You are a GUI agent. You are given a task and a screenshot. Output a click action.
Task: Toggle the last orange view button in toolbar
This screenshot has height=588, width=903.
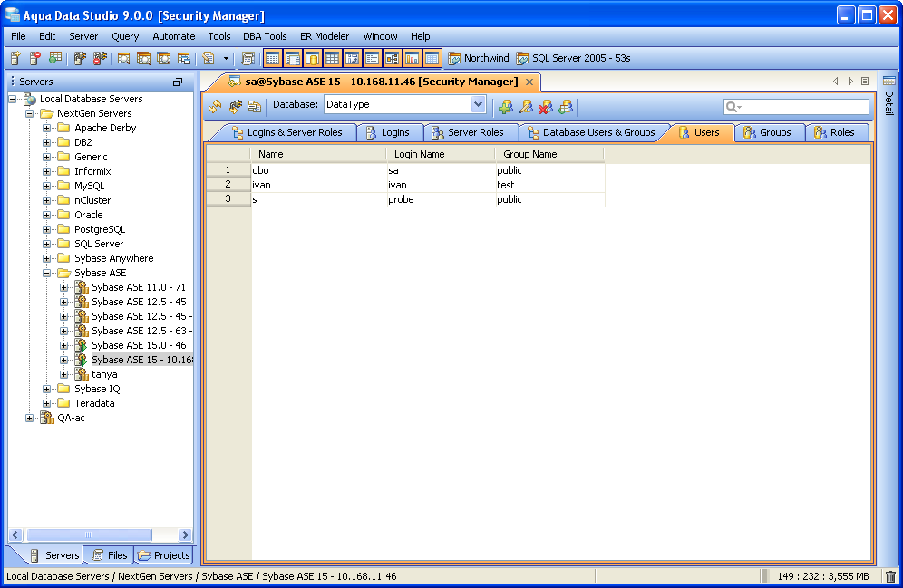432,58
